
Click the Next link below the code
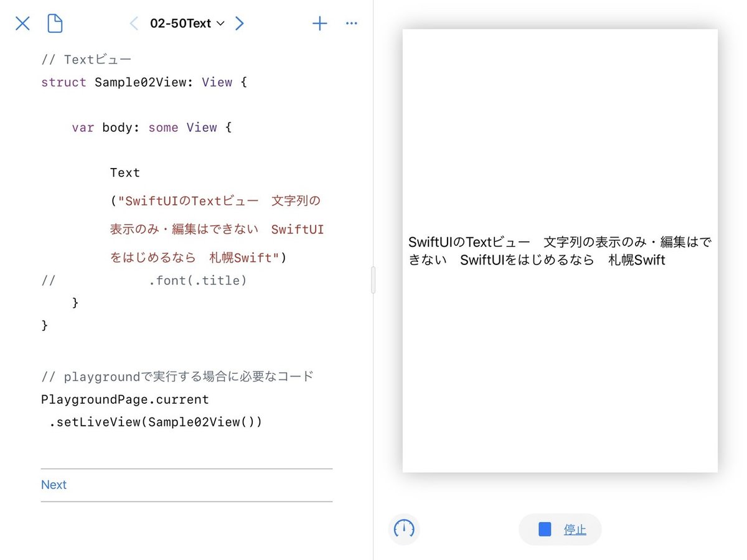[54, 485]
